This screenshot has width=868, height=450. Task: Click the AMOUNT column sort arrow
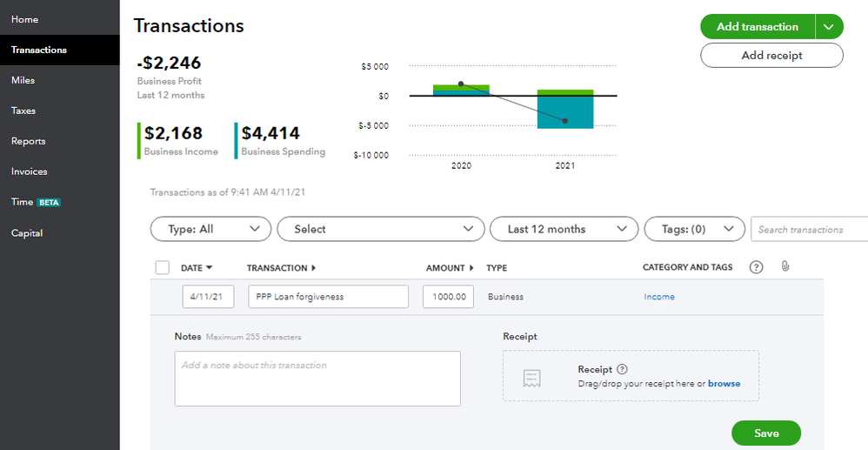click(471, 268)
